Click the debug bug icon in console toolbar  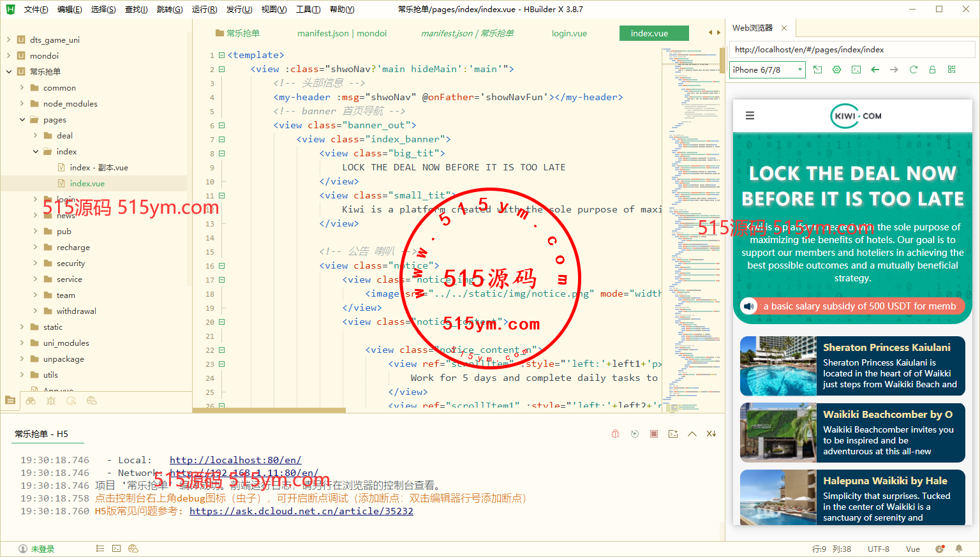615,434
